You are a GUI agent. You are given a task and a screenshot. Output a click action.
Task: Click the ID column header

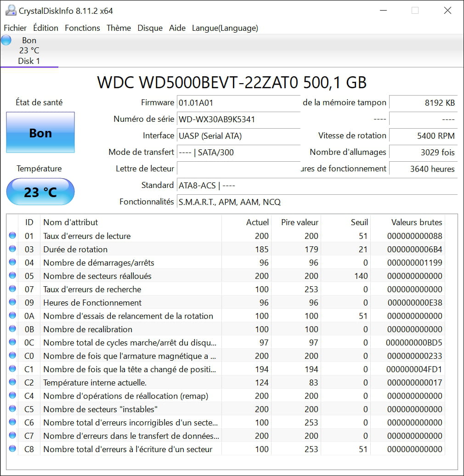29,222
